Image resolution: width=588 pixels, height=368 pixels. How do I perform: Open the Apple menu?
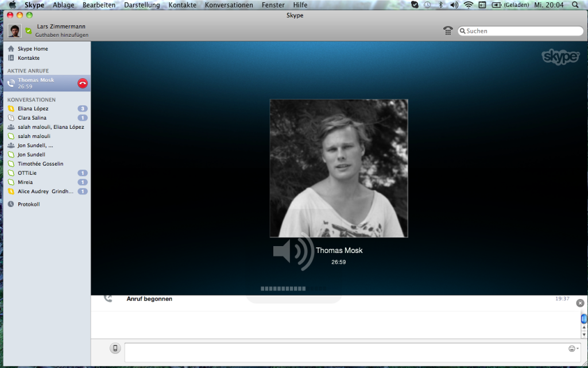click(x=13, y=5)
